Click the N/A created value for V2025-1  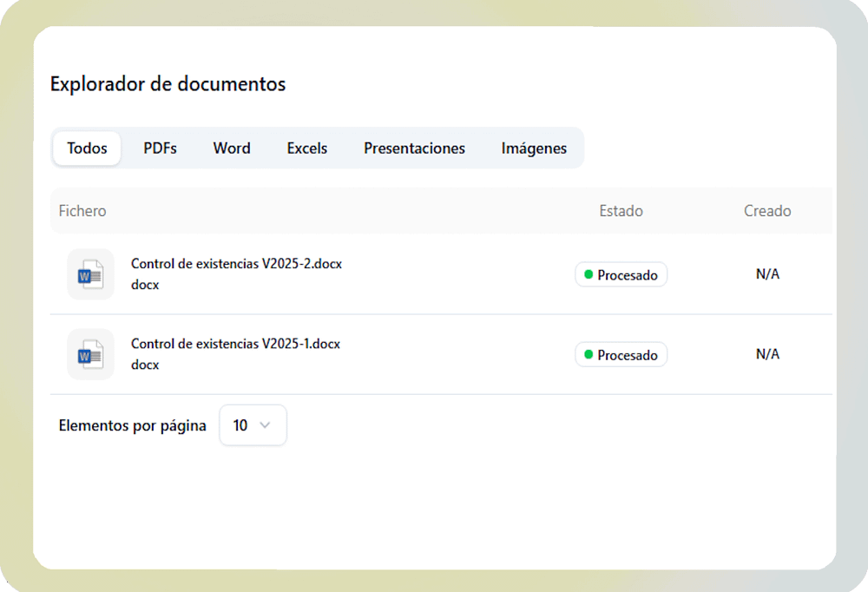767,354
